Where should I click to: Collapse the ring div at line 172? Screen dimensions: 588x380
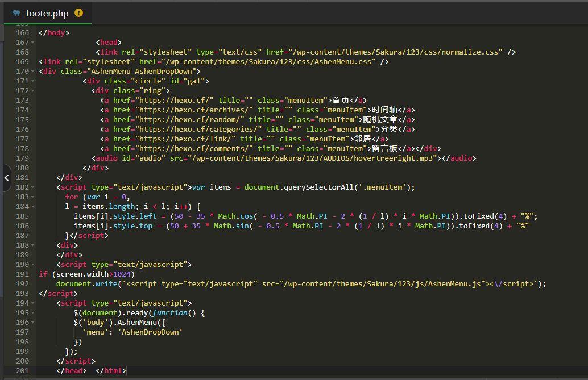(32, 91)
